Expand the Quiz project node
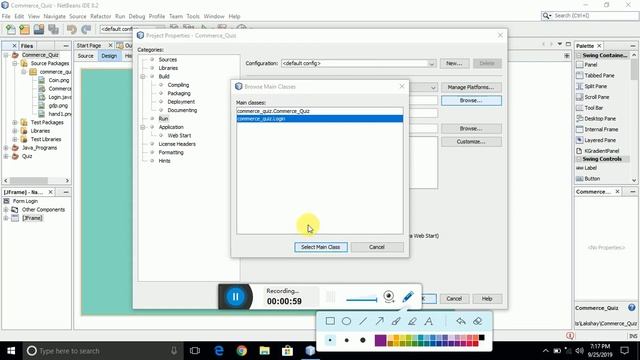The width and height of the screenshot is (640, 360). point(6,156)
